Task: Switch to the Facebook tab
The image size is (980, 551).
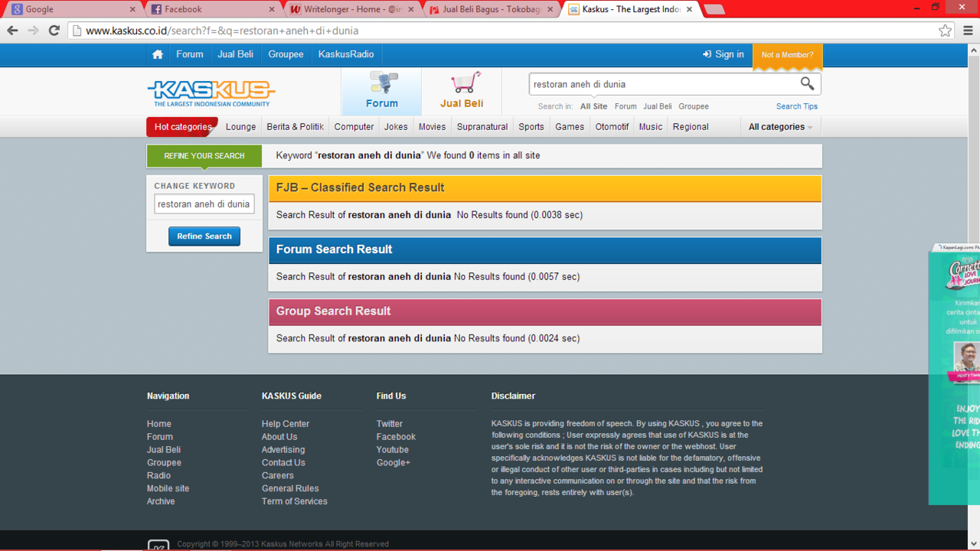Action: (211, 9)
